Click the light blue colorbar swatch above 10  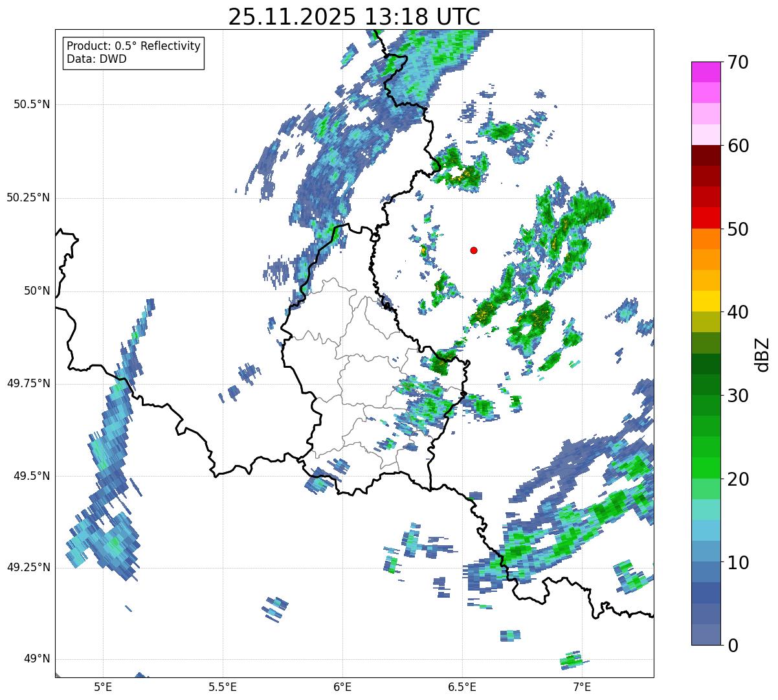(x=706, y=551)
